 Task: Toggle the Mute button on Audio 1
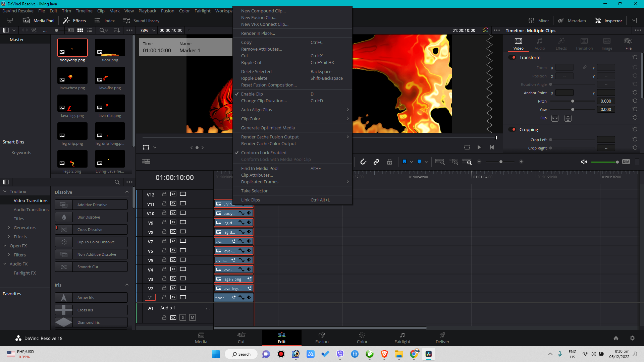point(193,317)
